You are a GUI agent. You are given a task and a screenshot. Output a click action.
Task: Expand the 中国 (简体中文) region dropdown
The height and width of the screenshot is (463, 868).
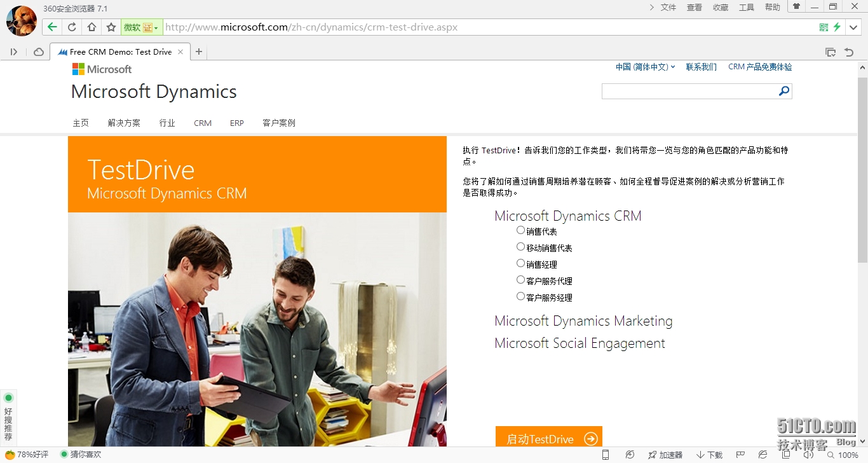pyautogui.click(x=645, y=67)
